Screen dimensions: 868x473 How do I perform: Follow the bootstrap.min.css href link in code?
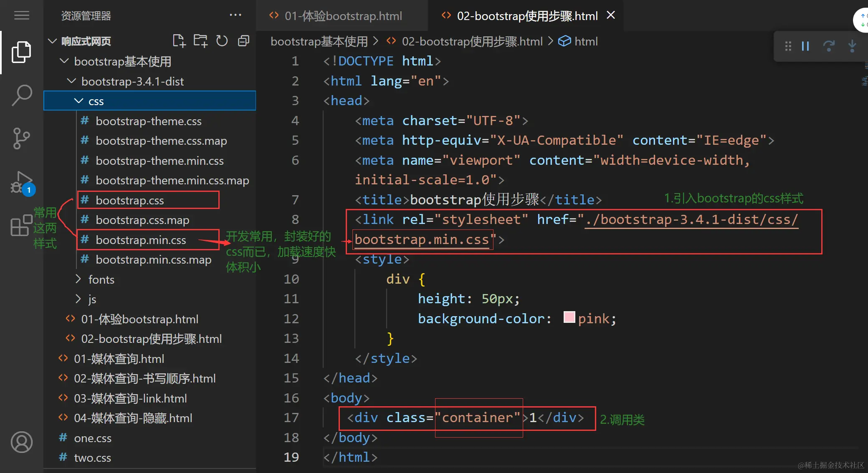[422, 240]
